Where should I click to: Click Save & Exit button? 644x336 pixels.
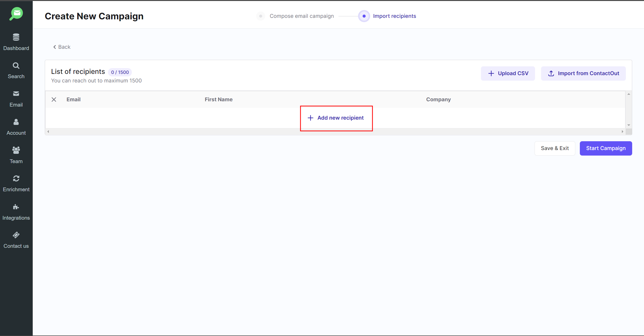pos(554,148)
